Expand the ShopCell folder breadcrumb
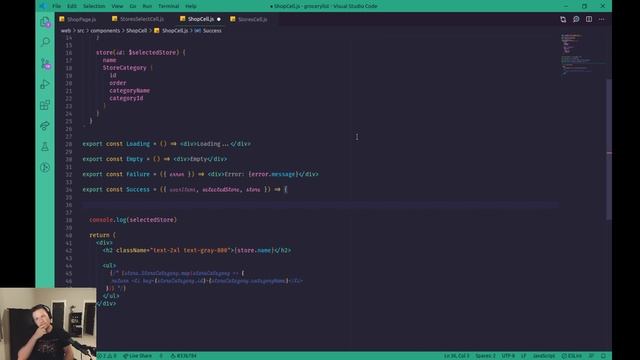The height and width of the screenshot is (360, 640). [x=136, y=31]
